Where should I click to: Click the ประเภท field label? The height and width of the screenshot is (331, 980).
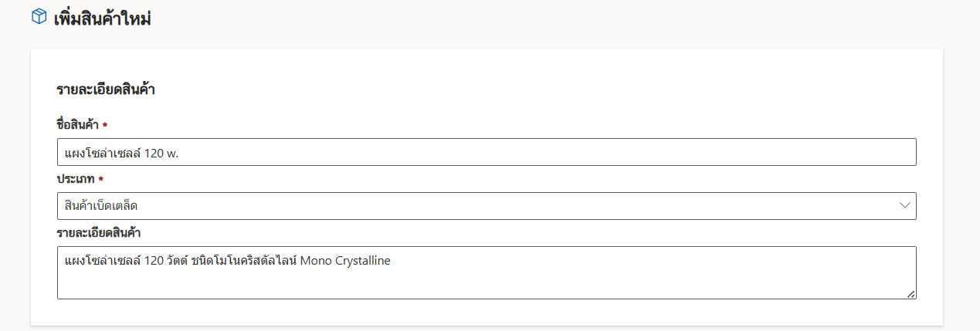point(76,179)
